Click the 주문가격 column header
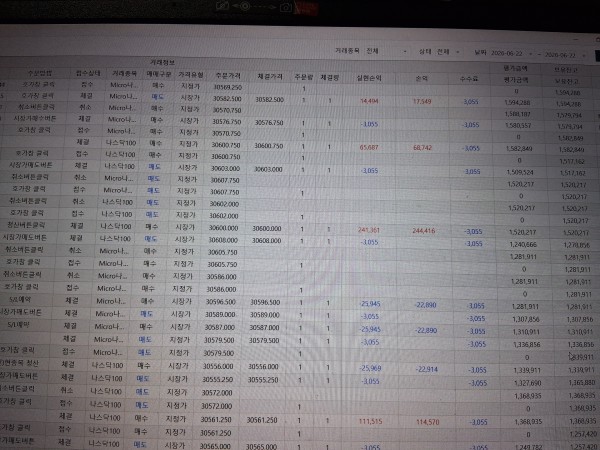The width and height of the screenshot is (600, 450). pos(228,75)
